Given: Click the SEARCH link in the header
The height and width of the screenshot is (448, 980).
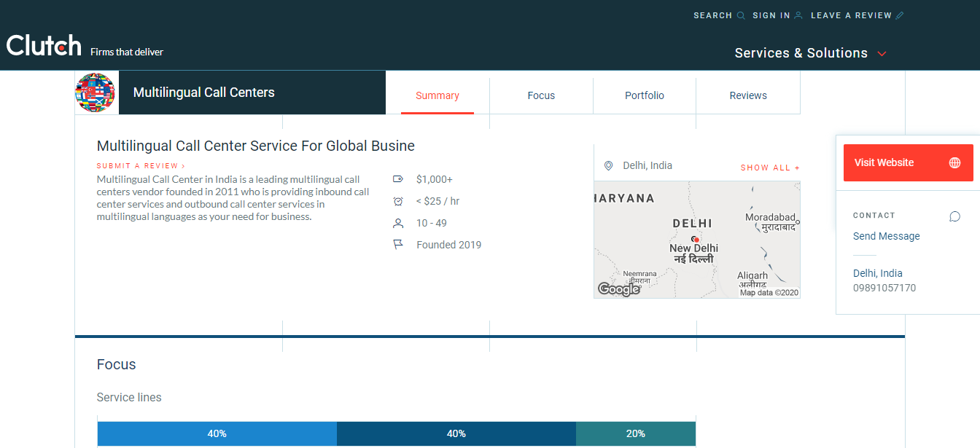Looking at the screenshot, I should pos(712,15).
